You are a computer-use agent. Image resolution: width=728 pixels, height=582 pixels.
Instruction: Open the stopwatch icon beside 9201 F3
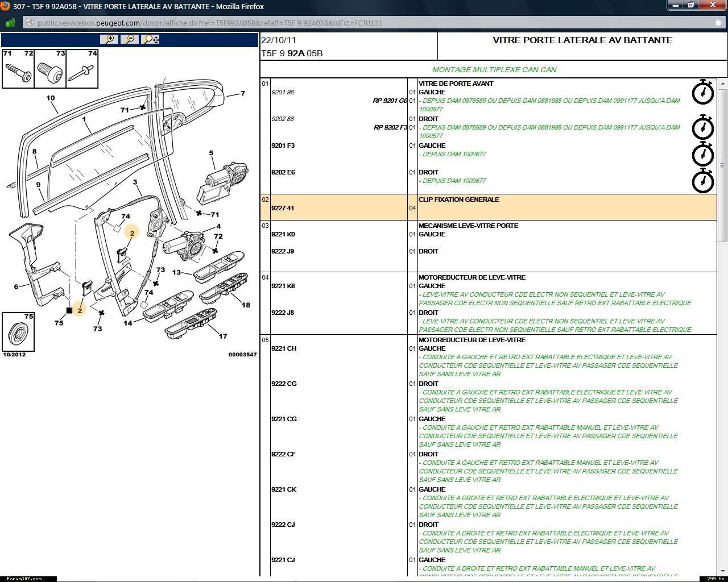(x=702, y=154)
